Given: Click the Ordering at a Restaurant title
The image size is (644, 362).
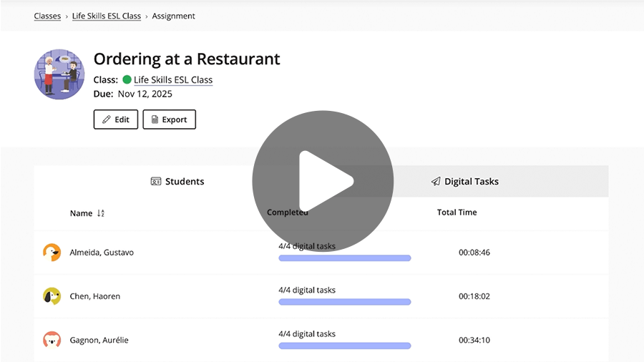Looking at the screenshot, I should pyautogui.click(x=187, y=59).
